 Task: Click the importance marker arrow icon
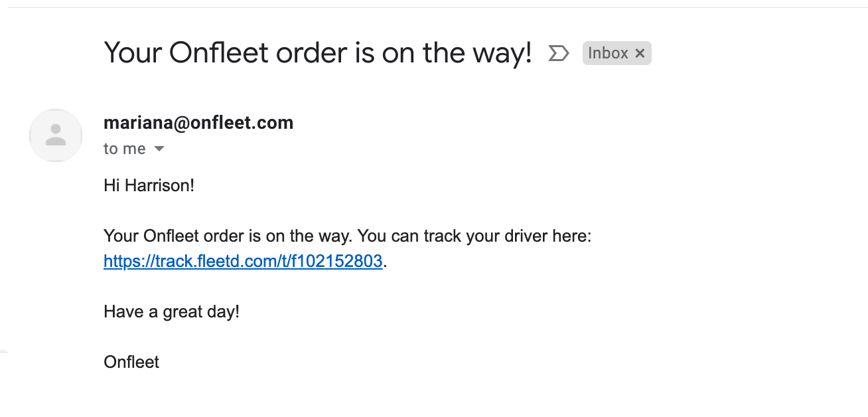click(559, 53)
